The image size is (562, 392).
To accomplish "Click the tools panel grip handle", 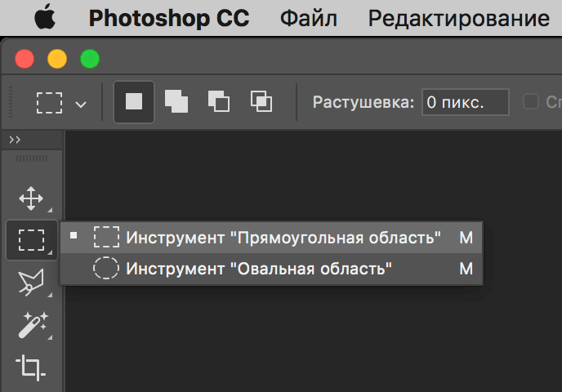I will [x=32, y=158].
